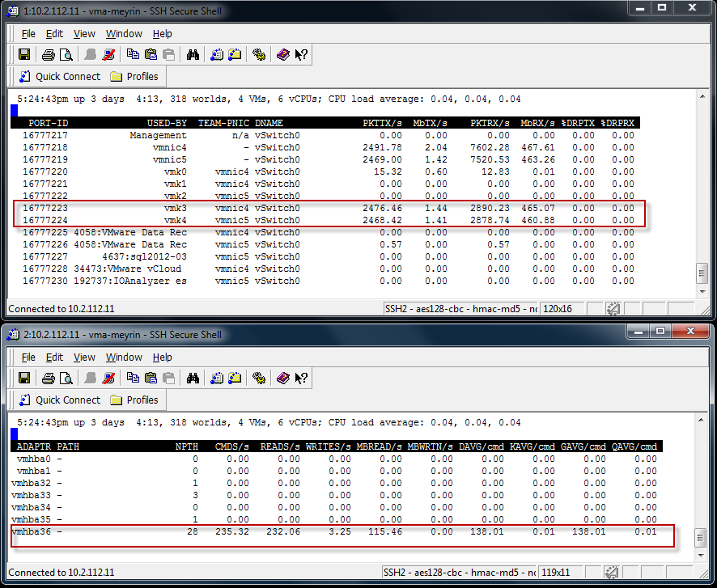Open New Terminal Window icon in bottom window
Viewport: 717px width, 588px height.
(217, 379)
